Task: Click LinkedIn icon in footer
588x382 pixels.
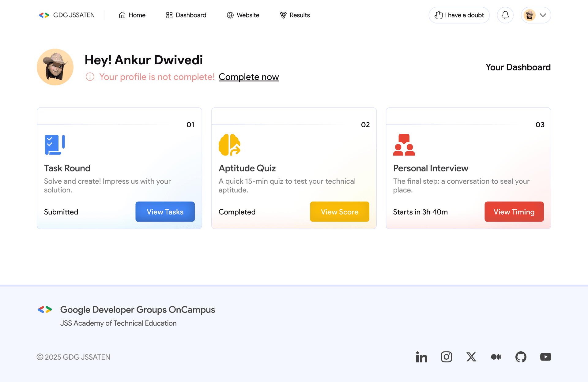Action: 421,357
